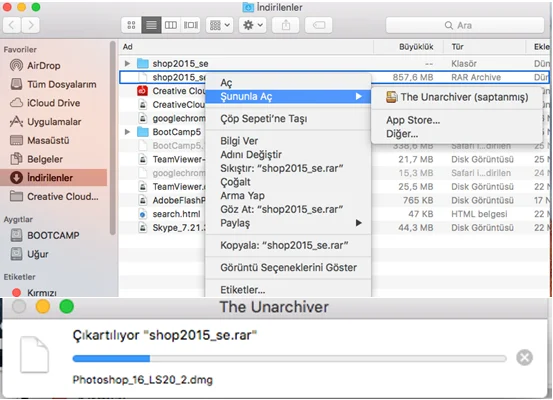
Task: Select the googlechrom disk image icon
Action: tap(142, 118)
